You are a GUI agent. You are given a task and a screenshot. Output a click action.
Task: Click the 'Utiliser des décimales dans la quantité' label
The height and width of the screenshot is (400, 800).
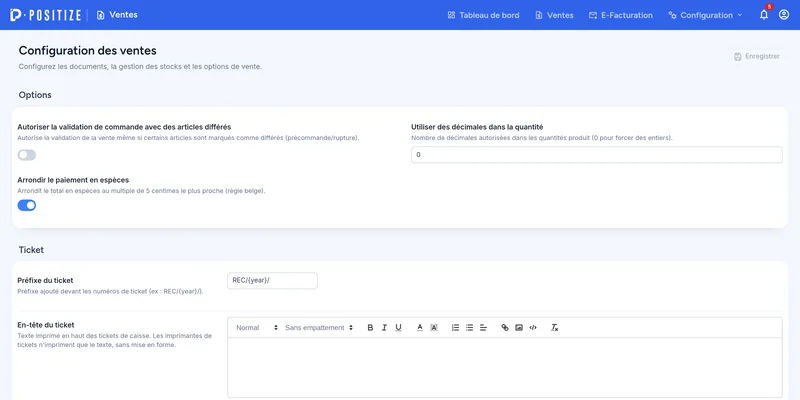coord(477,127)
